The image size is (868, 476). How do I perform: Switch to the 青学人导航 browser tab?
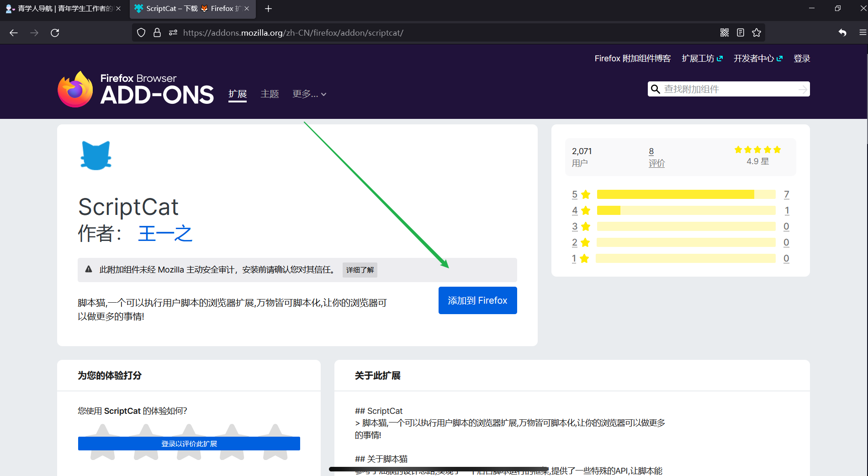pos(59,8)
